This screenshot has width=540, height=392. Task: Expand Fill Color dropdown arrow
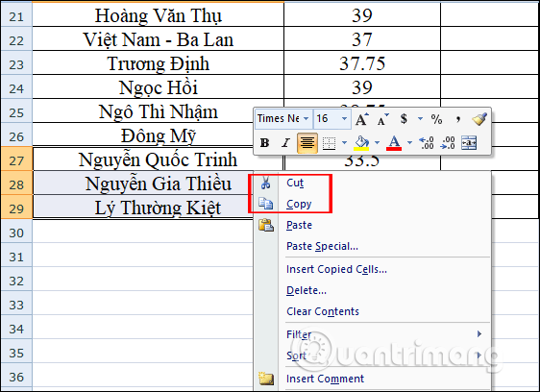pyautogui.click(x=377, y=142)
